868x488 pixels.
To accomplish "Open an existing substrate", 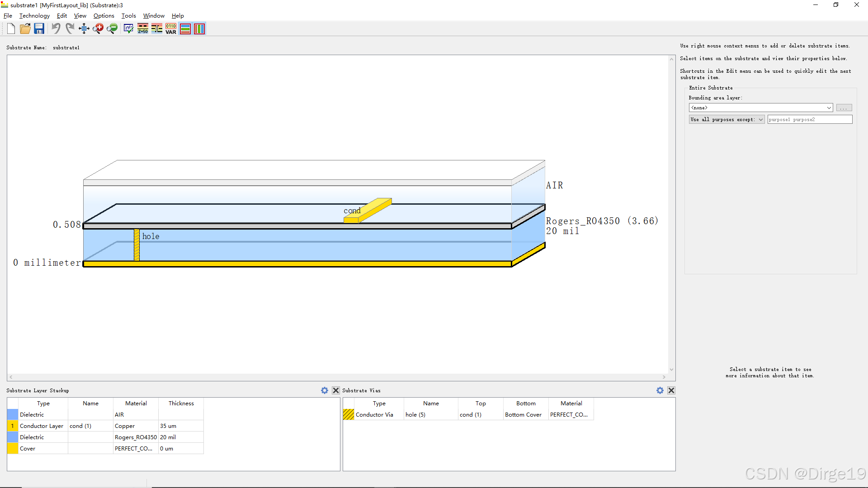I will tap(25, 28).
